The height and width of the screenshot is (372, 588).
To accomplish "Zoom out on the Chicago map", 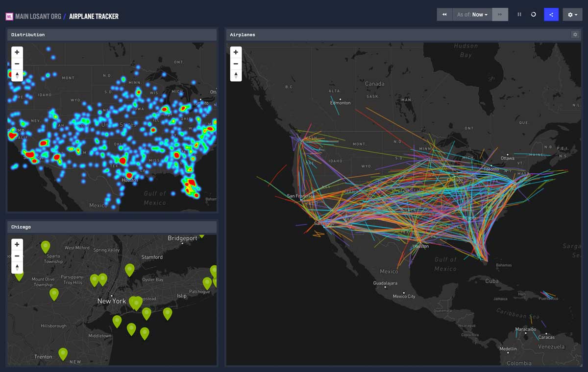I will [x=17, y=256].
